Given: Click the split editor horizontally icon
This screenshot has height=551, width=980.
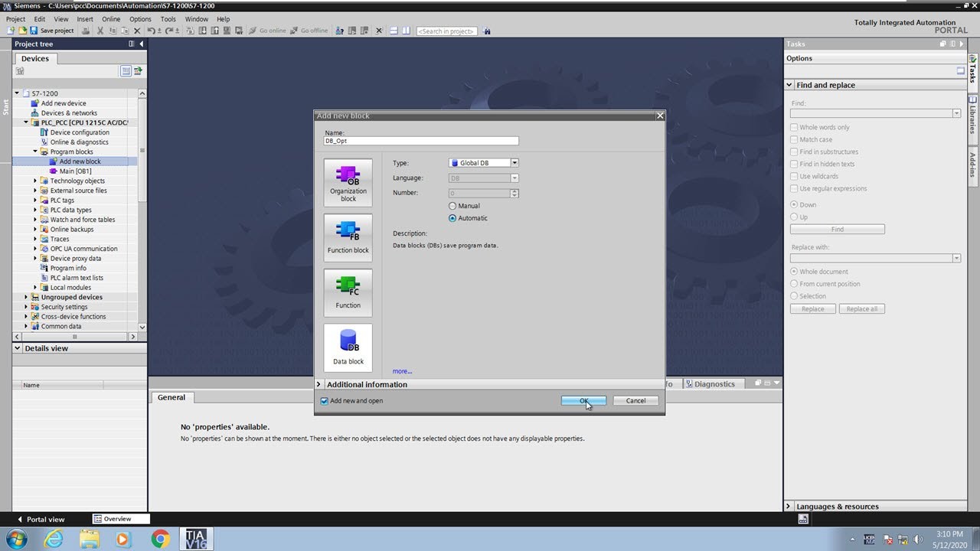Looking at the screenshot, I should (394, 31).
